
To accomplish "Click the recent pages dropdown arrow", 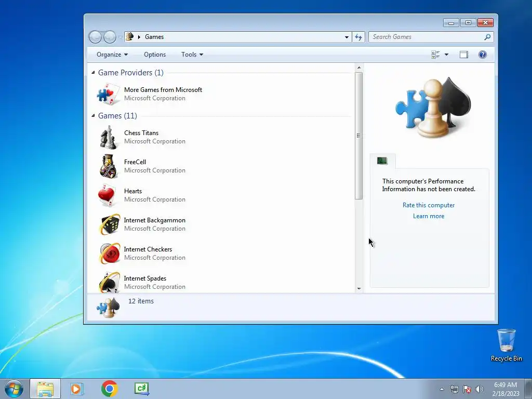I will (120, 37).
